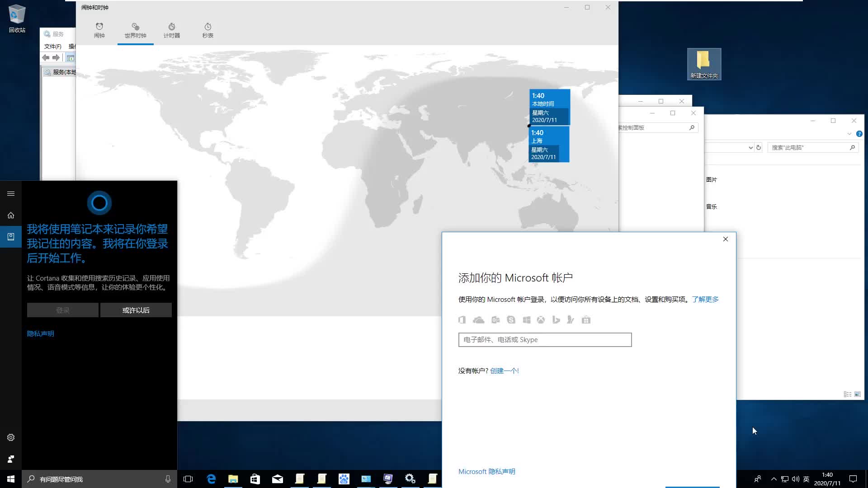Viewport: 868px width, 488px height.
Task: Click the microphone icon in search box
Action: (168, 479)
